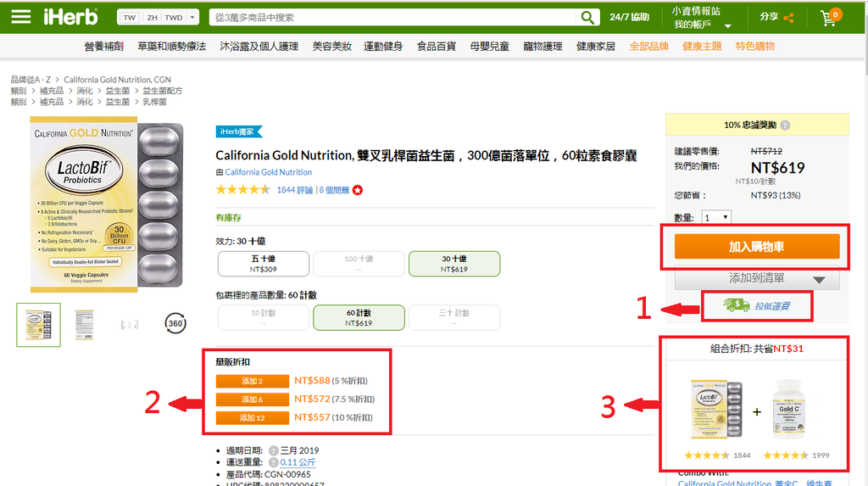Open the TW ZH TWD region dropdown
Viewport: 868px width, 486px height.
[158, 17]
